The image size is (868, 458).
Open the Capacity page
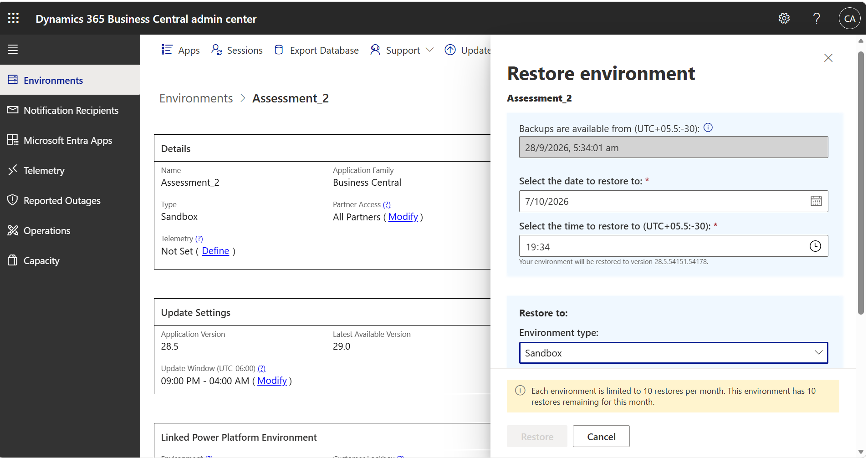(71, 260)
